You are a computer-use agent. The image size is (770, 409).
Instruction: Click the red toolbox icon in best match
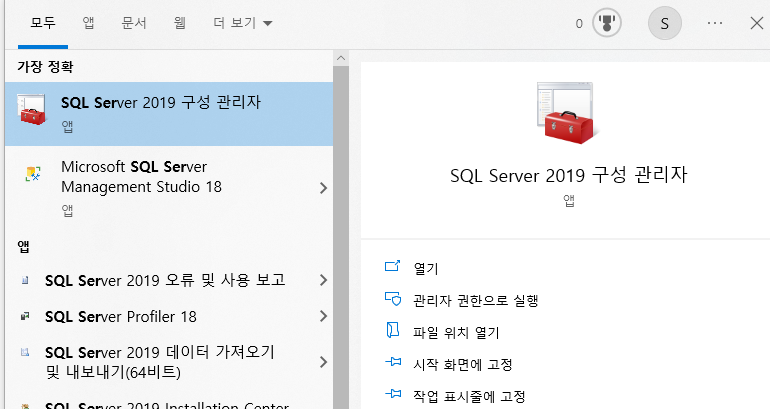coord(32,110)
